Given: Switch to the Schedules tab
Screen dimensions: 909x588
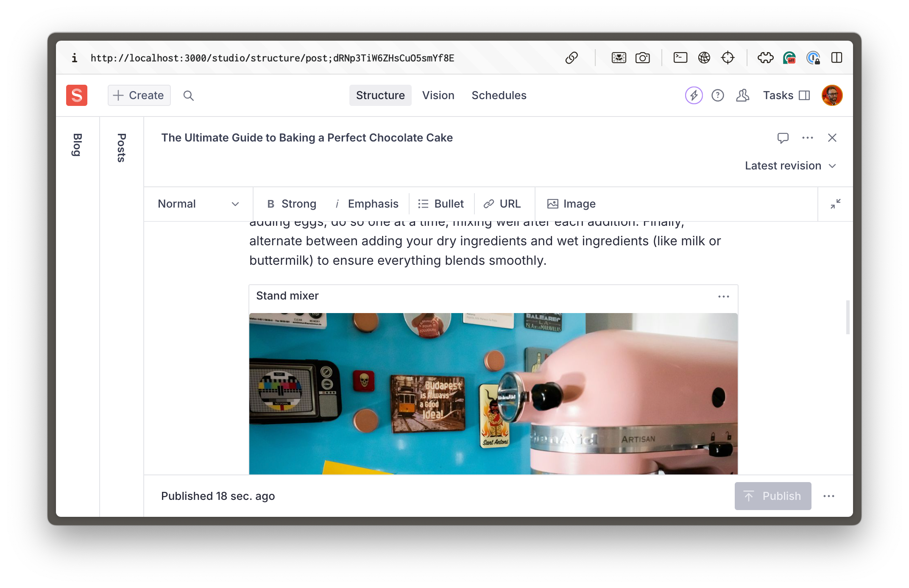Looking at the screenshot, I should [499, 95].
